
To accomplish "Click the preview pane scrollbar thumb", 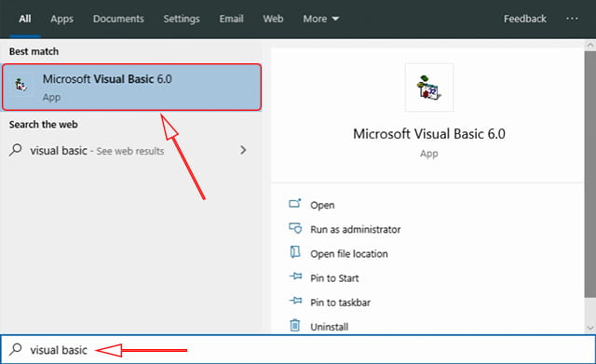I will point(589,174).
